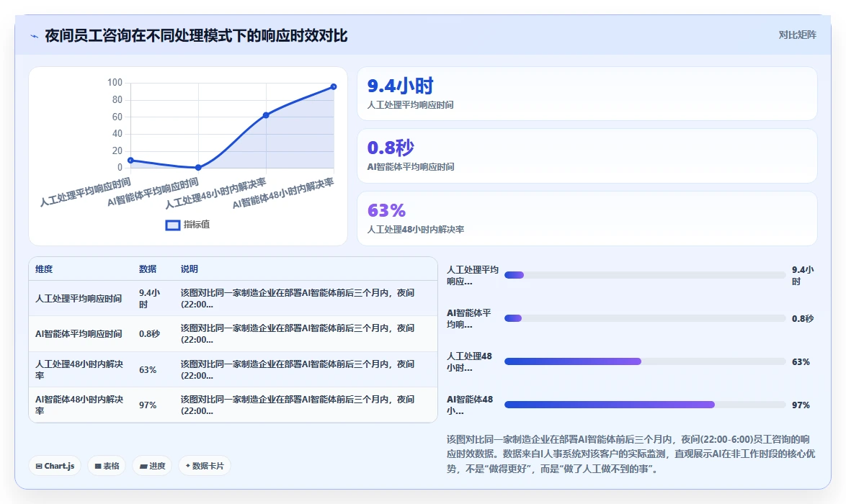The height and width of the screenshot is (504, 846).
Task: Click table cell 人工处理平均响应时间
Action: pos(79,299)
